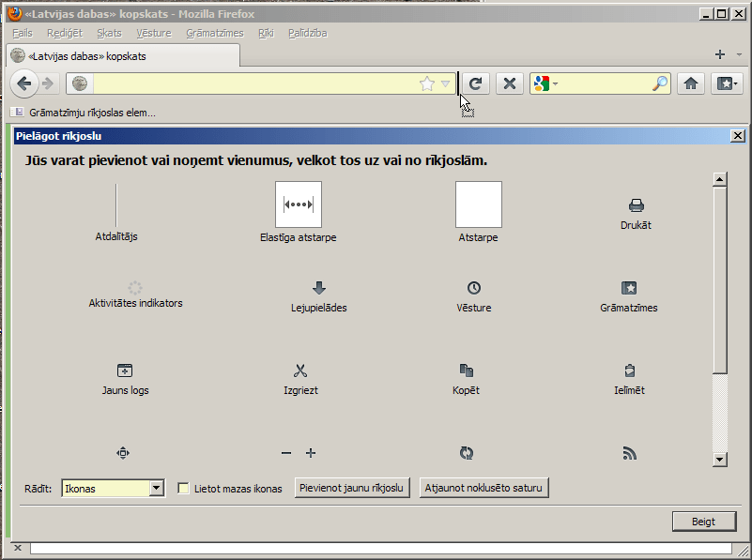Select the sync circular arrows icon
Viewport: 752px width, 560px height.
[x=467, y=453]
